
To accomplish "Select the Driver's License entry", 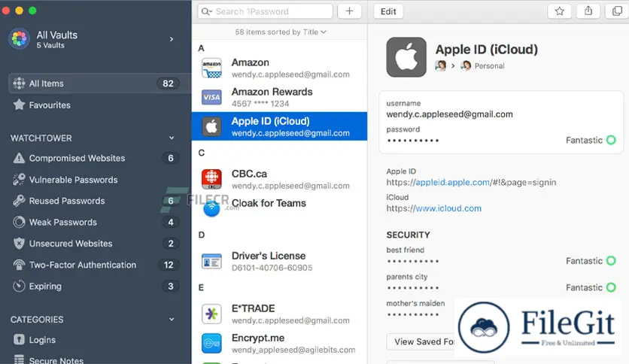I will (279, 262).
